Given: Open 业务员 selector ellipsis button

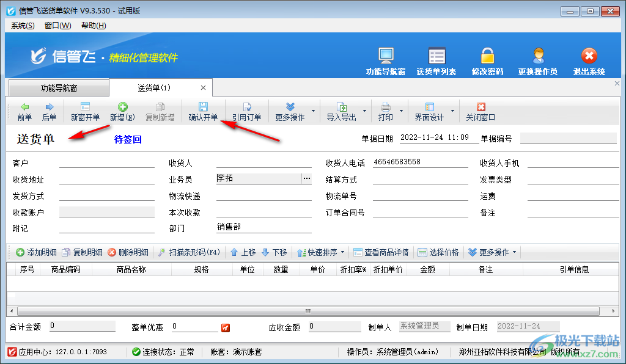Looking at the screenshot, I should (x=307, y=178).
